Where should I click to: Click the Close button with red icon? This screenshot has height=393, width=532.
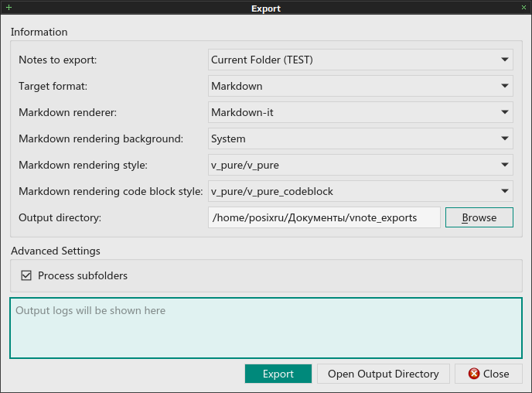489,374
